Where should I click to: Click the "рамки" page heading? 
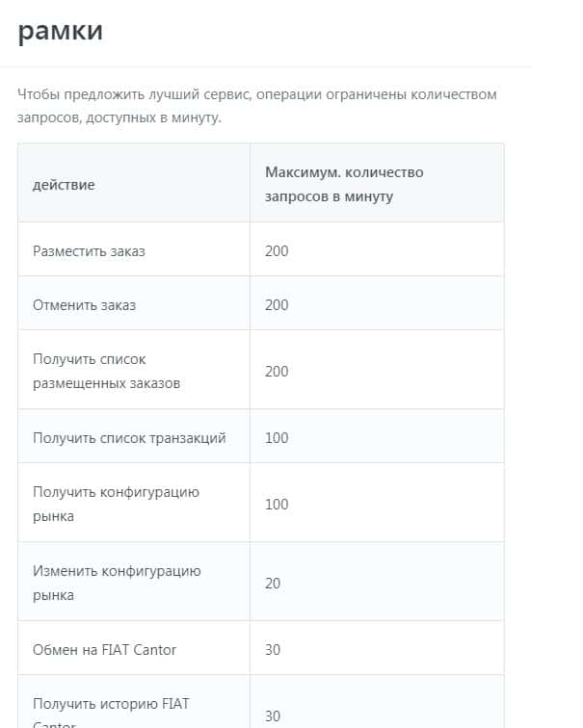click(x=60, y=31)
